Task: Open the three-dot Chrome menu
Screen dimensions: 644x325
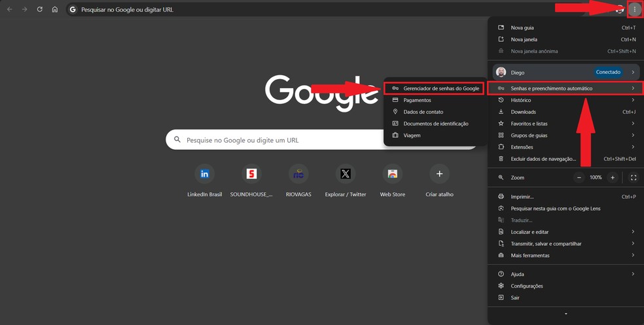Action: (635, 9)
